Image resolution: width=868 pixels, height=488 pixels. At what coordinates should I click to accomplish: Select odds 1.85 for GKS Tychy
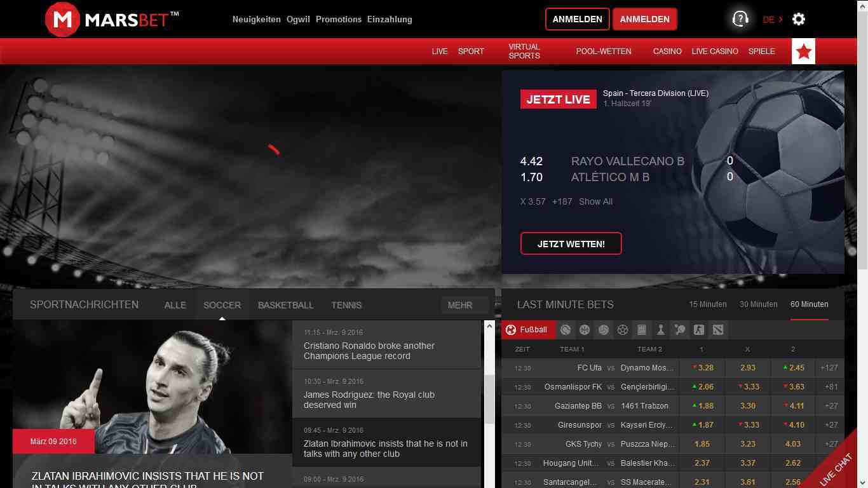click(x=702, y=444)
